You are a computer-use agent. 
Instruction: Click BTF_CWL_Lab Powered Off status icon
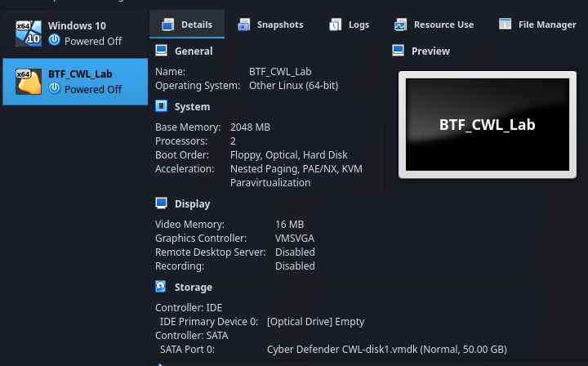[54, 89]
